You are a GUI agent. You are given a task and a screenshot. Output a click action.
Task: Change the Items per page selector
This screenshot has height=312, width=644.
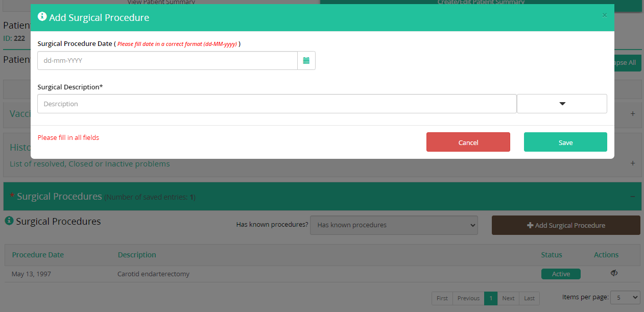626,297
